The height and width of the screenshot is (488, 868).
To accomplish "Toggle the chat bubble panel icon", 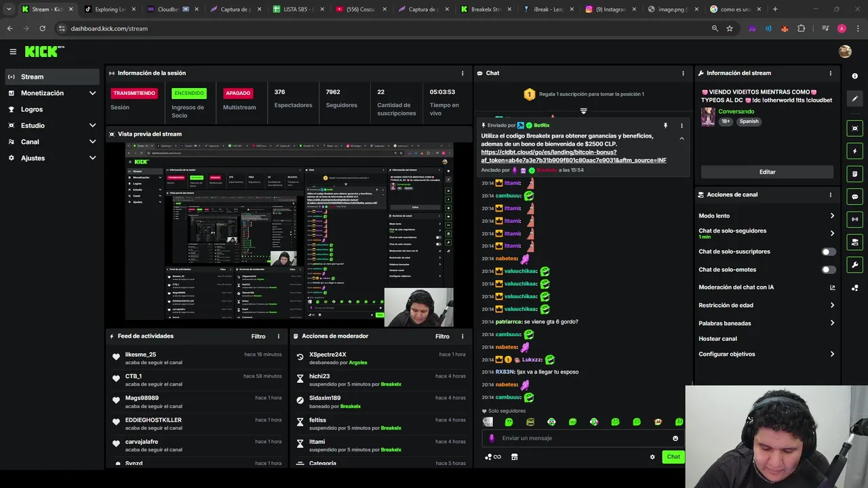I will 854,197.
